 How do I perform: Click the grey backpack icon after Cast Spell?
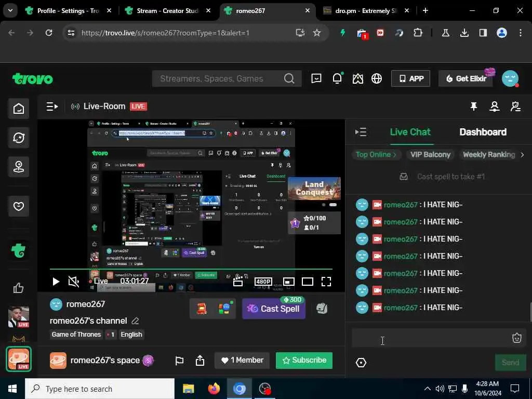point(322,309)
